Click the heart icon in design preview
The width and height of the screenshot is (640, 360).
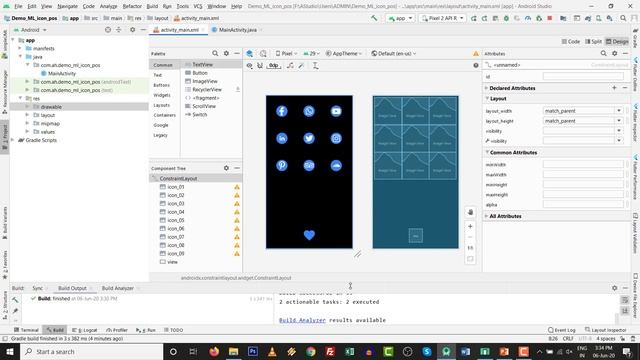coord(309,235)
